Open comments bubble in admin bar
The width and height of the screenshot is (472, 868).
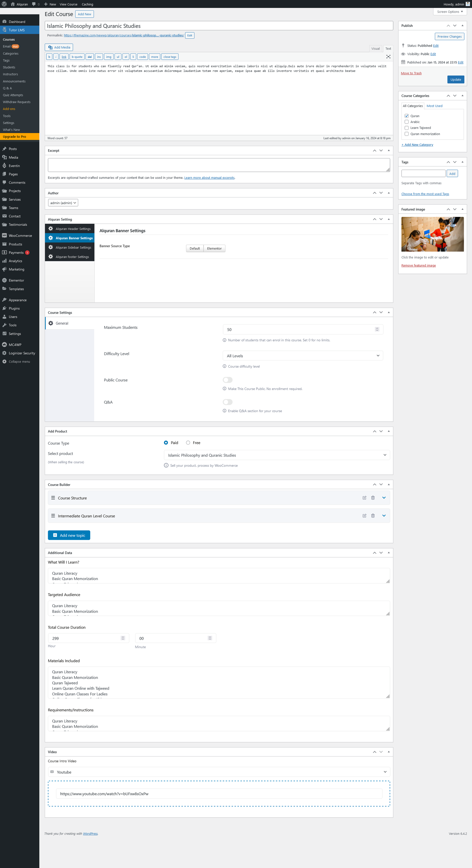[x=36, y=4]
